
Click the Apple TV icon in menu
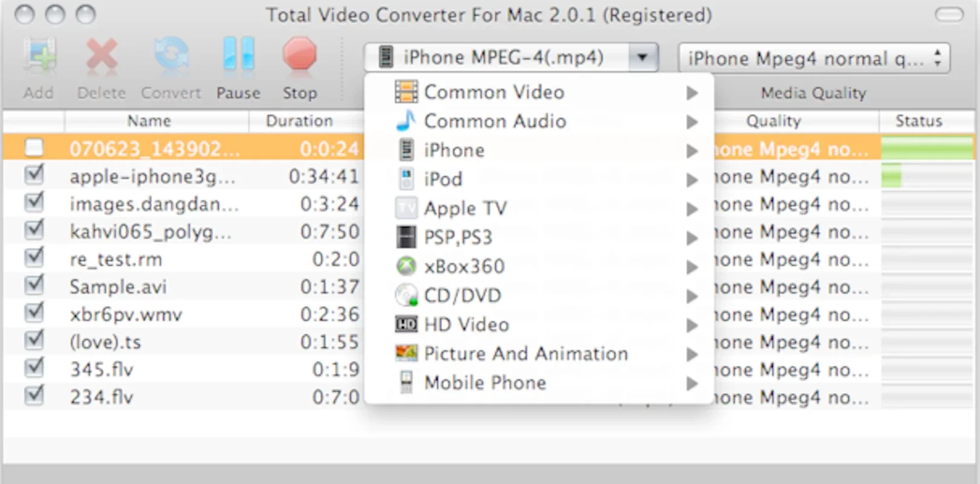point(406,208)
